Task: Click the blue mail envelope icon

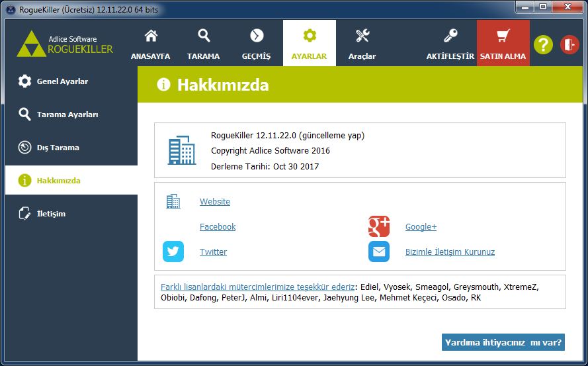Action: [379, 252]
